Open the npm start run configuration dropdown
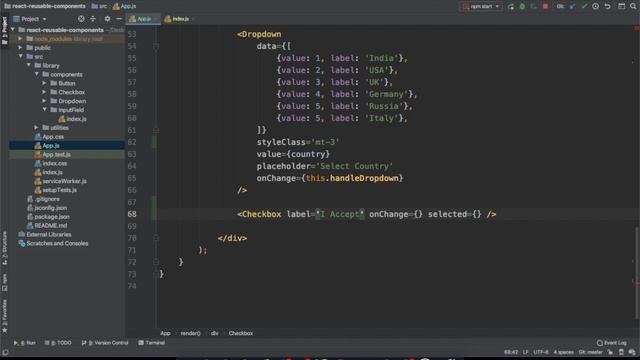Screen dimensions: 640x360 pyautogui.click(x=481, y=6)
